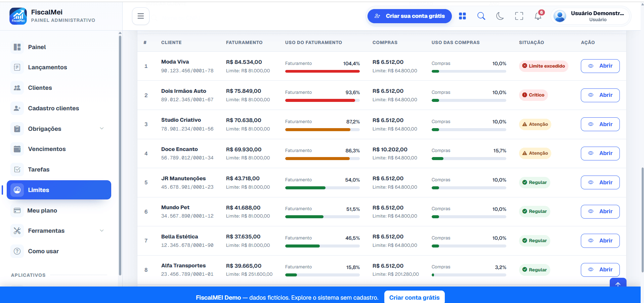Open notifications bell icon

tap(538, 16)
